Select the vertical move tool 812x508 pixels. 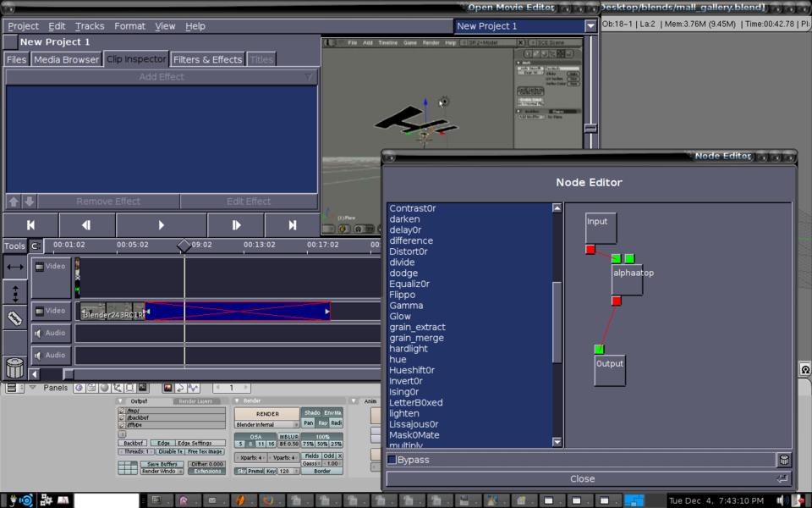pyautogui.click(x=14, y=293)
